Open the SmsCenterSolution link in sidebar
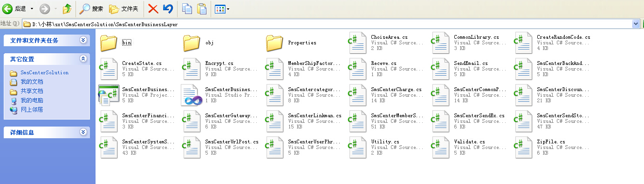The height and width of the screenshot is (184, 644). pyautogui.click(x=44, y=73)
